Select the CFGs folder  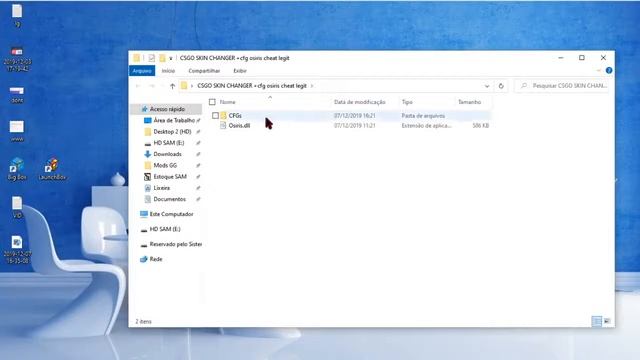click(x=235, y=116)
